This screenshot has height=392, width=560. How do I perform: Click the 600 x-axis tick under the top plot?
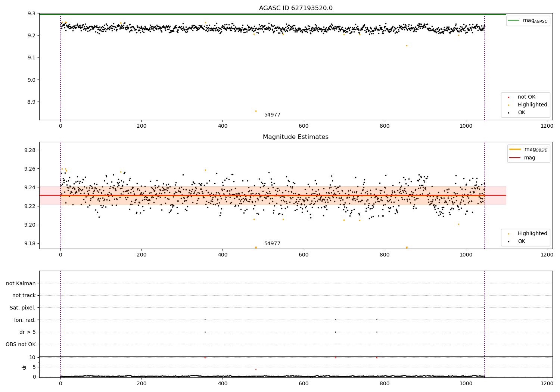pyautogui.click(x=304, y=126)
